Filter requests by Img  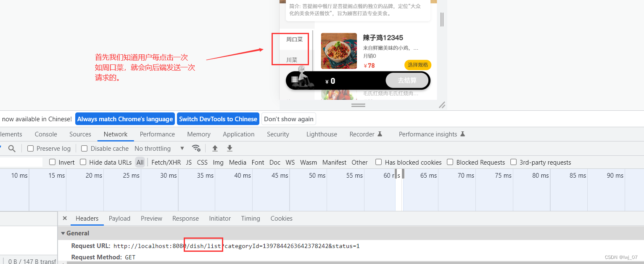tap(218, 162)
